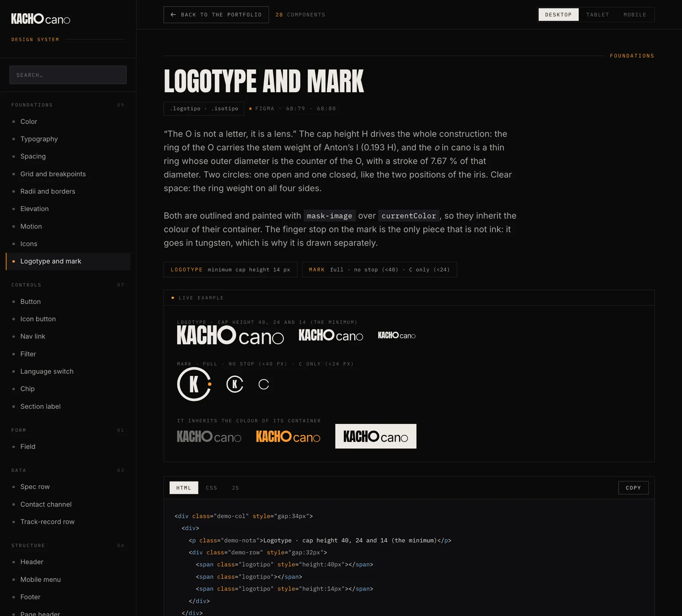Click the FOUNDATIONS sidebar section heading
Viewport: 682px width, 616px height.
point(32,105)
